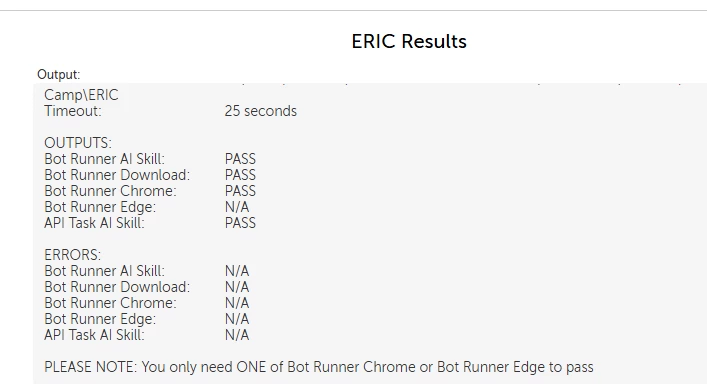Click the Bot Runner Chrome label under OUTPUTS
707x384 pixels.
(x=110, y=191)
